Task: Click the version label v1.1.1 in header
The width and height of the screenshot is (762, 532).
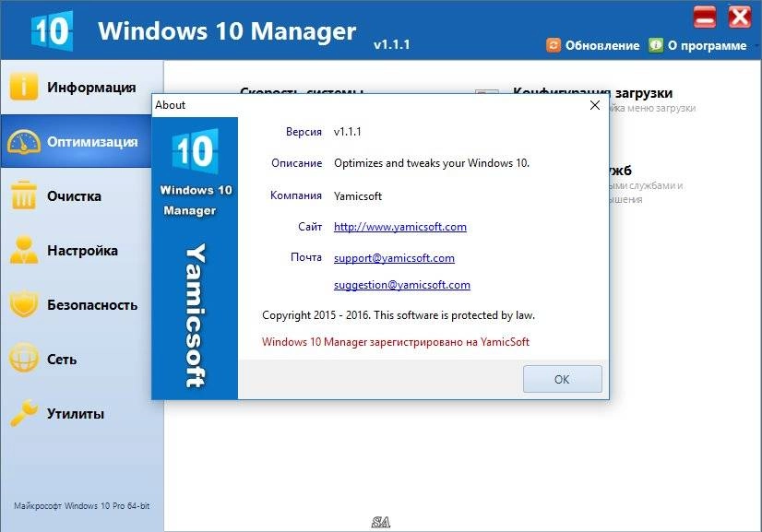Action: click(x=392, y=44)
